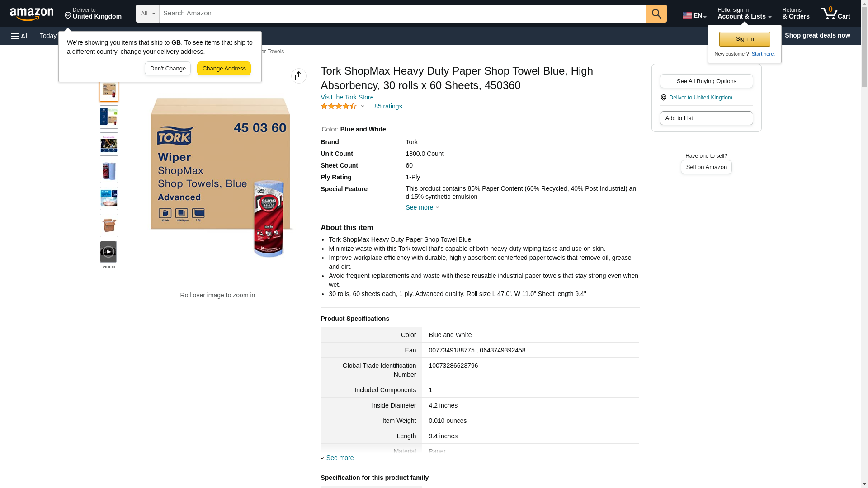Click the star rating icons

point(339,106)
